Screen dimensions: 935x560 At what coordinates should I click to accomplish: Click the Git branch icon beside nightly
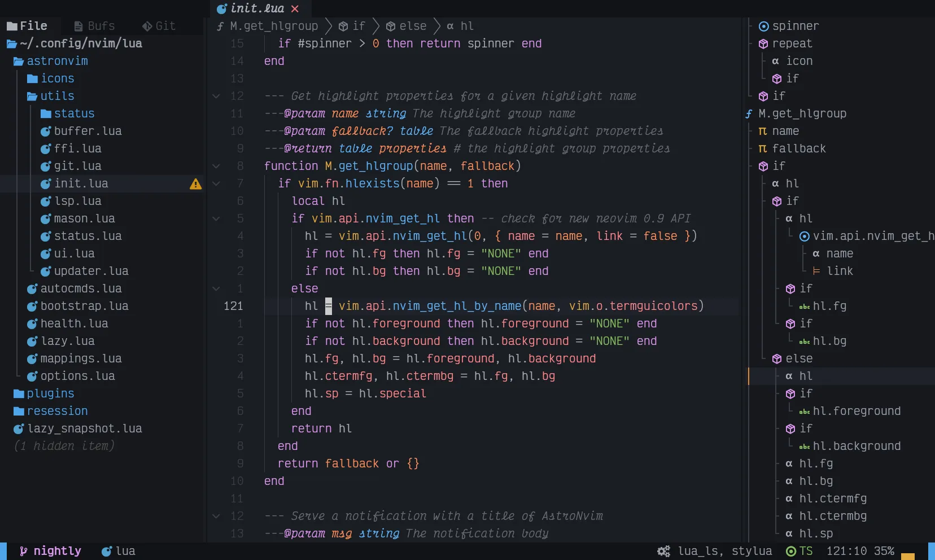23,552
